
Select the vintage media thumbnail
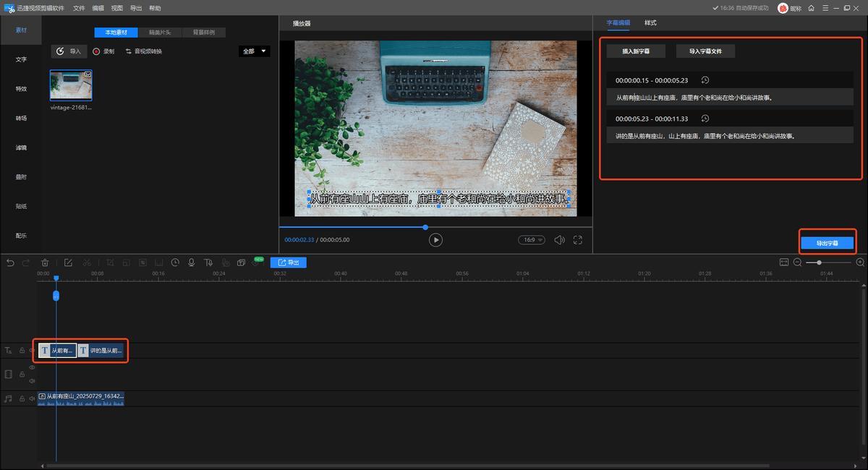click(x=71, y=85)
